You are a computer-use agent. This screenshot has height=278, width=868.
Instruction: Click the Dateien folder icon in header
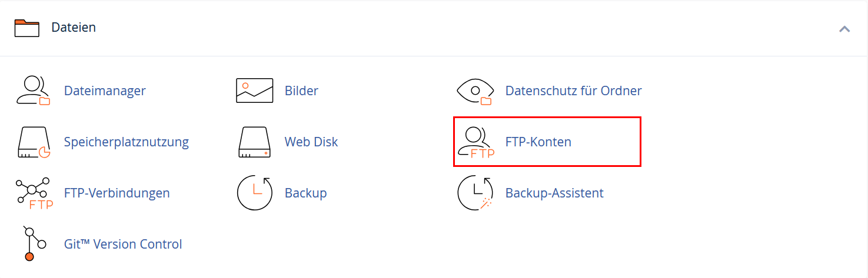pyautogui.click(x=26, y=28)
